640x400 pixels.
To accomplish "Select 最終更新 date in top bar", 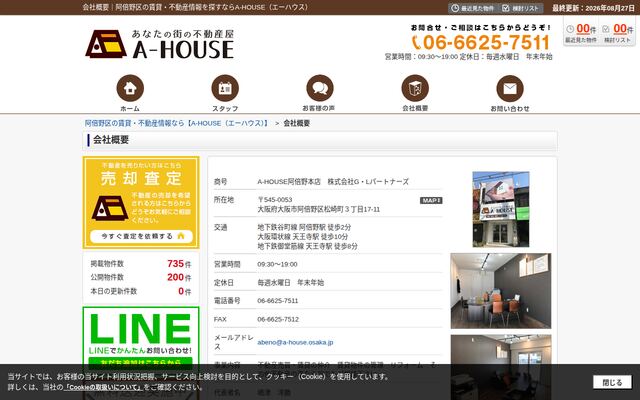I will [x=593, y=8].
